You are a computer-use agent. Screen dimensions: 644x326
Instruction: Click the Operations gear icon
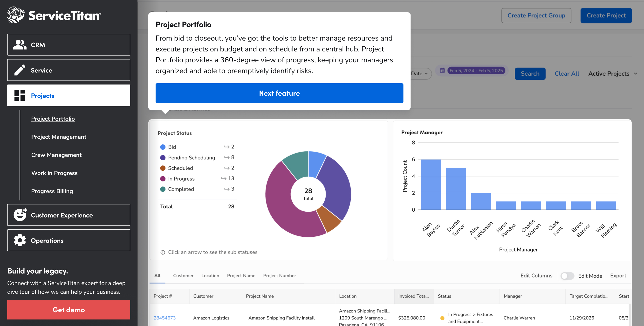pyautogui.click(x=20, y=240)
